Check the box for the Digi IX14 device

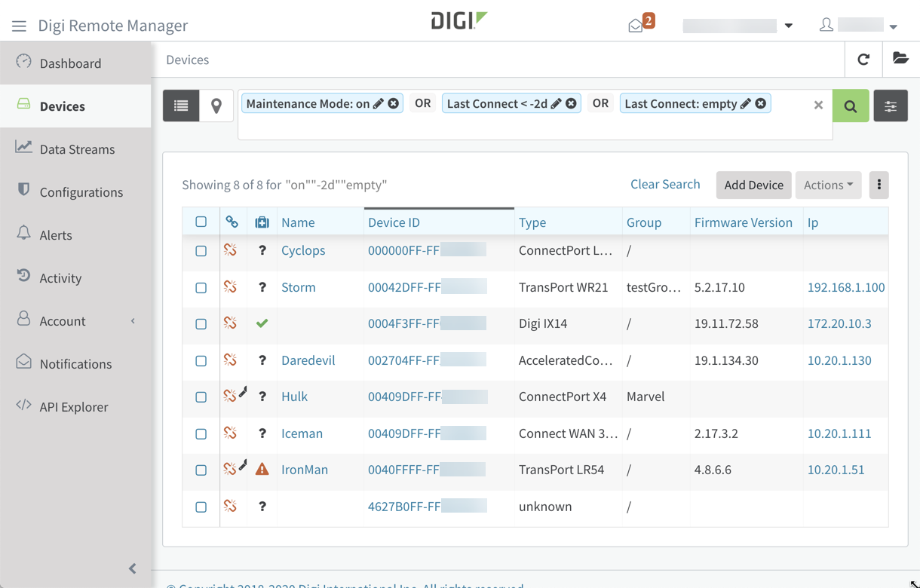click(201, 323)
